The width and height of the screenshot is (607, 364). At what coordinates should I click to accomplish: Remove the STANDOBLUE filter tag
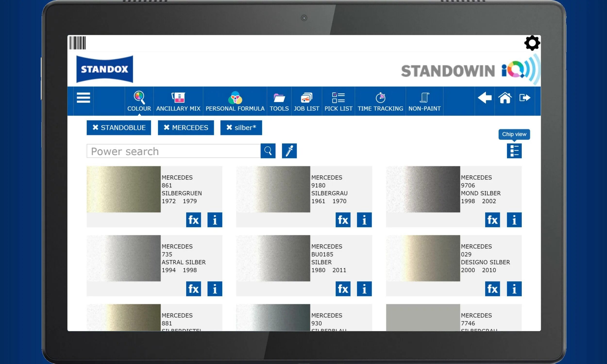(x=95, y=128)
